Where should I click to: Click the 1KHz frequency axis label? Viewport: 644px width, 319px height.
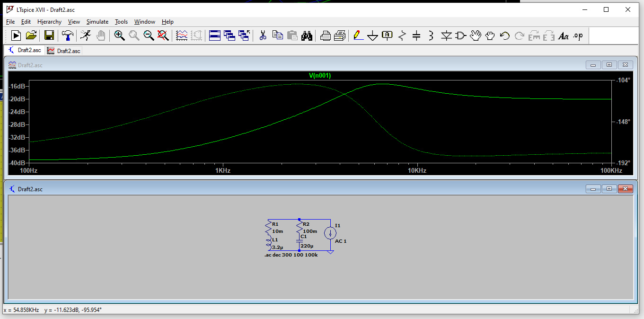pos(222,170)
